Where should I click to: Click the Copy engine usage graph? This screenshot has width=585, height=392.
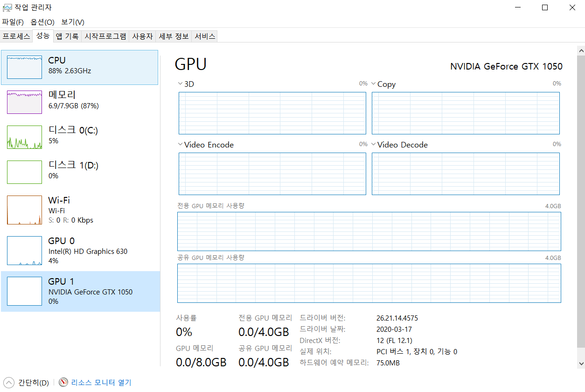click(466, 113)
